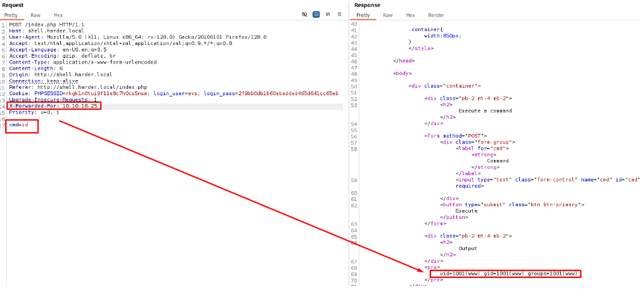Switch Request view to Hex tab

[58, 15]
